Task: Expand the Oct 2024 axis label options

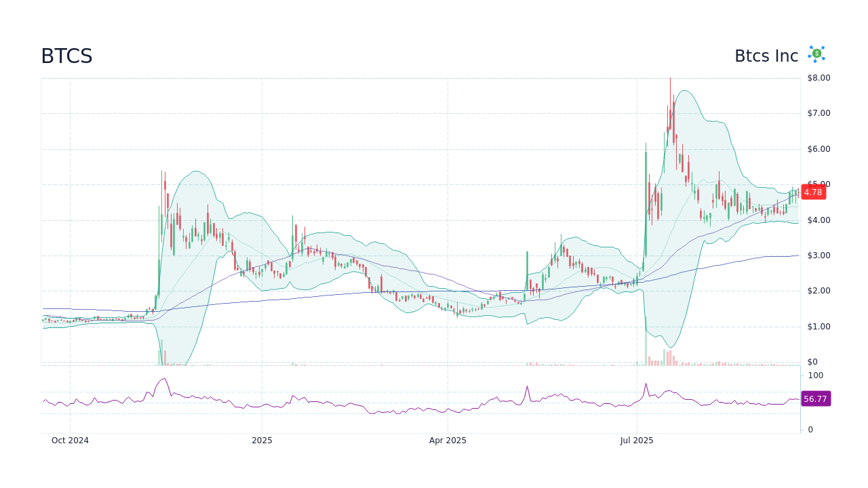Action: coord(70,440)
